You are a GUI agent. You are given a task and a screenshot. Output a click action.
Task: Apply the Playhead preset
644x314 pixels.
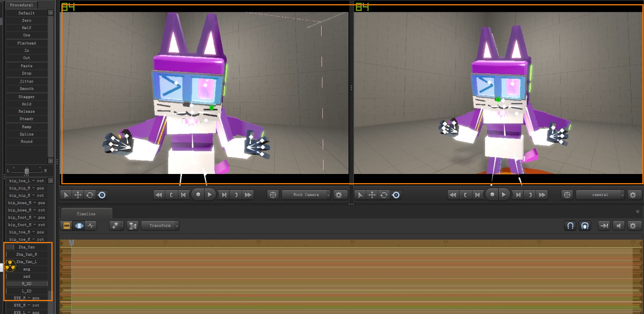click(x=27, y=43)
